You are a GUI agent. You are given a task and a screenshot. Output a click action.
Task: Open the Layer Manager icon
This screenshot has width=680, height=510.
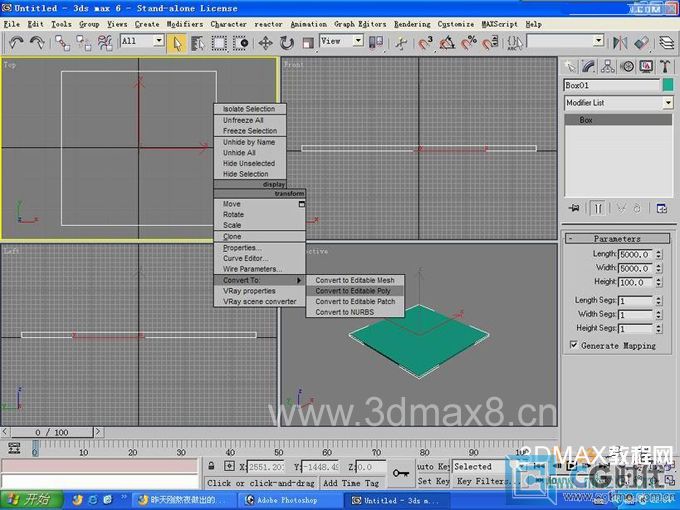coord(667,42)
